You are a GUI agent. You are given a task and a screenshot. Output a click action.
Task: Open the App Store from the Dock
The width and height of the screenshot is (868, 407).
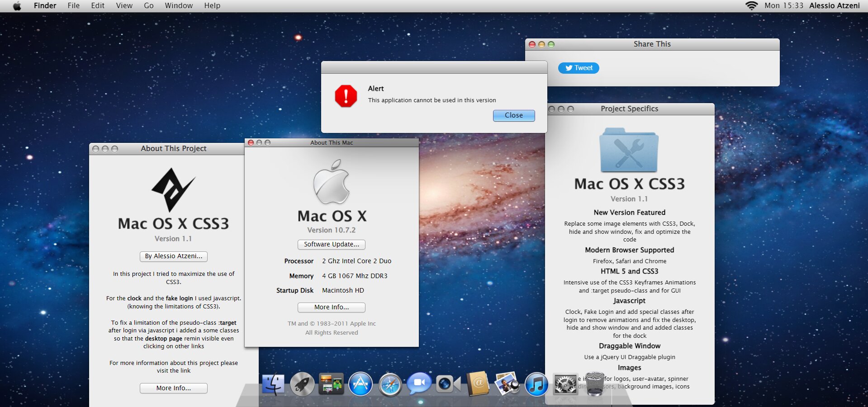click(x=360, y=384)
